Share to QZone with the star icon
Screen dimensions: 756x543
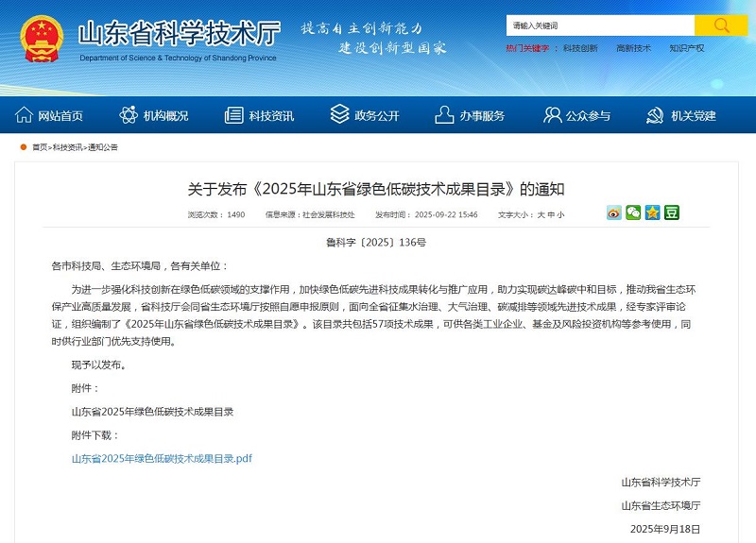click(x=652, y=212)
